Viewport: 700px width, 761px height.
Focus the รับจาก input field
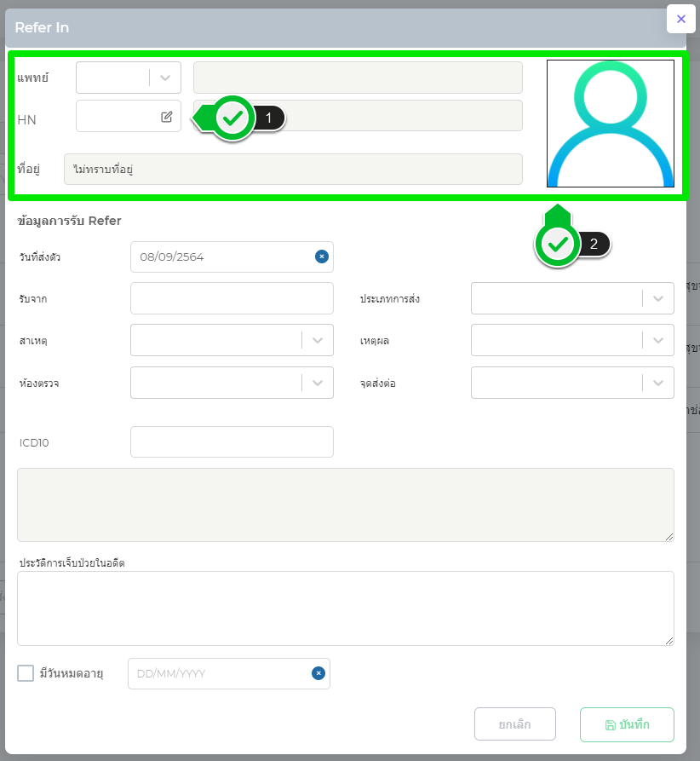pyautogui.click(x=232, y=298)
